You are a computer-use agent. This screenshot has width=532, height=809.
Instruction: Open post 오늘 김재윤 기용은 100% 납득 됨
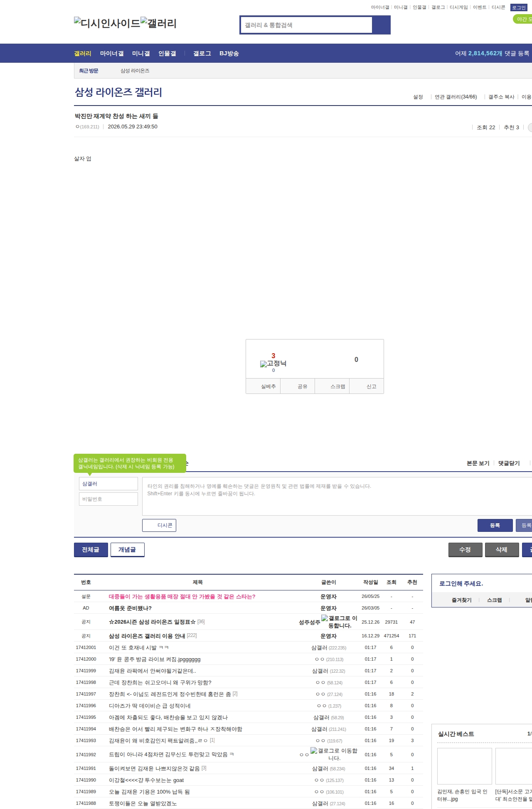tap(149, 792)
